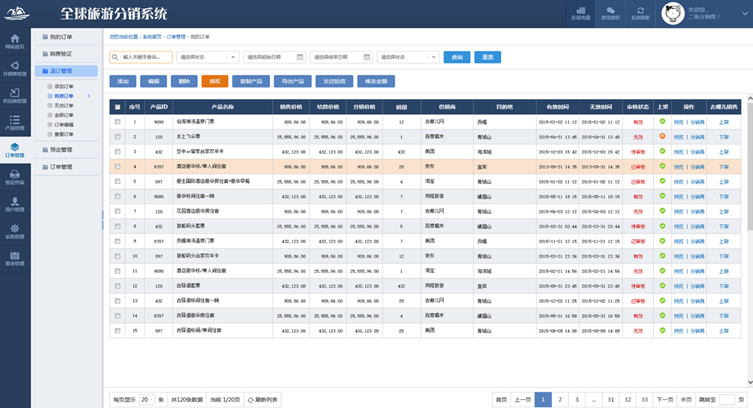Click the orange 授权 button
The height and width of the screenshot is (408, 753).
pyautogui.click(x=214, y=80)
